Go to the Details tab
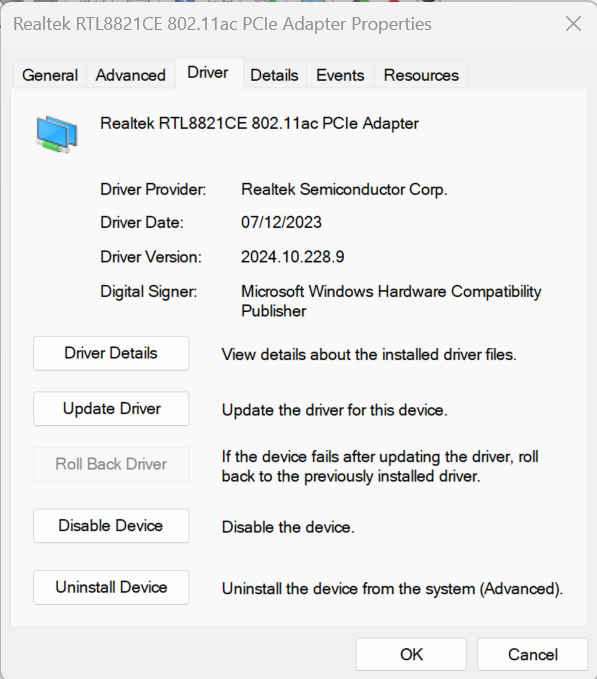 [x=274, y=75]
